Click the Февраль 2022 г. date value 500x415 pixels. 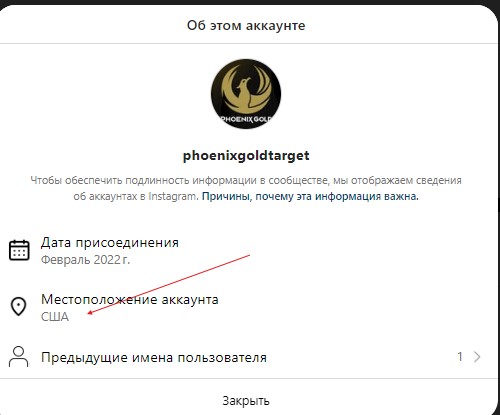(x=85, y=259)
